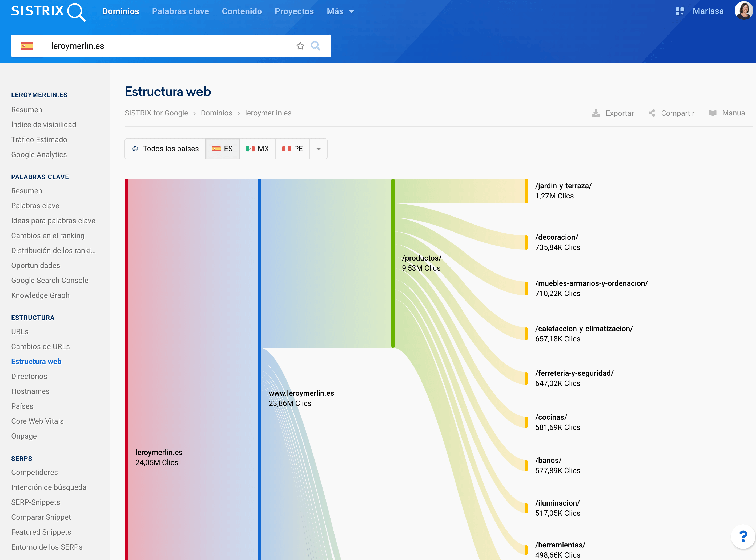Click the green /productos/ node bar

(x=393, y=263)
